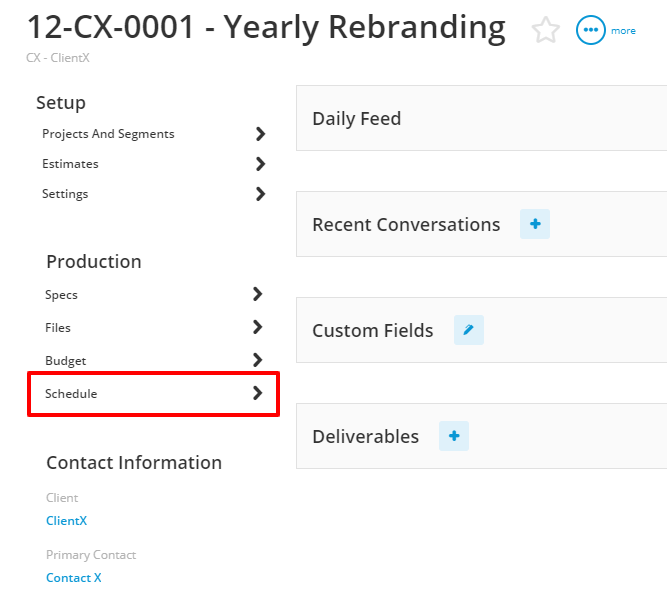The width and height of the screenshot is (667, 593).
Task: Click the Production section heading
Action: coord(94,261)
